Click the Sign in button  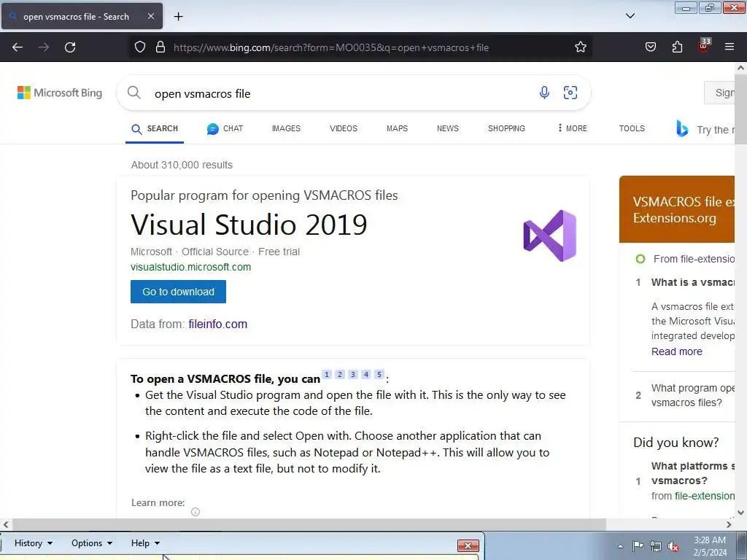click(720, 93)
